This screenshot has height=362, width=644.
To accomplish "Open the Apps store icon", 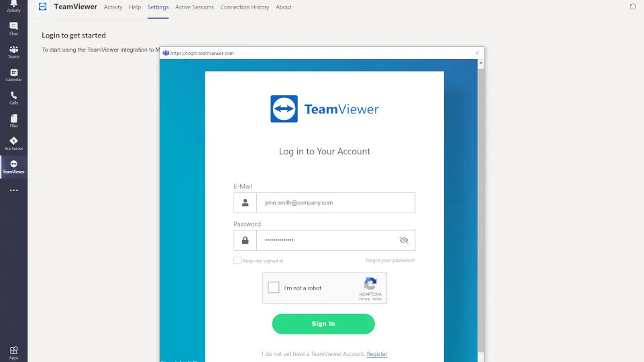I will coord(13,353).
